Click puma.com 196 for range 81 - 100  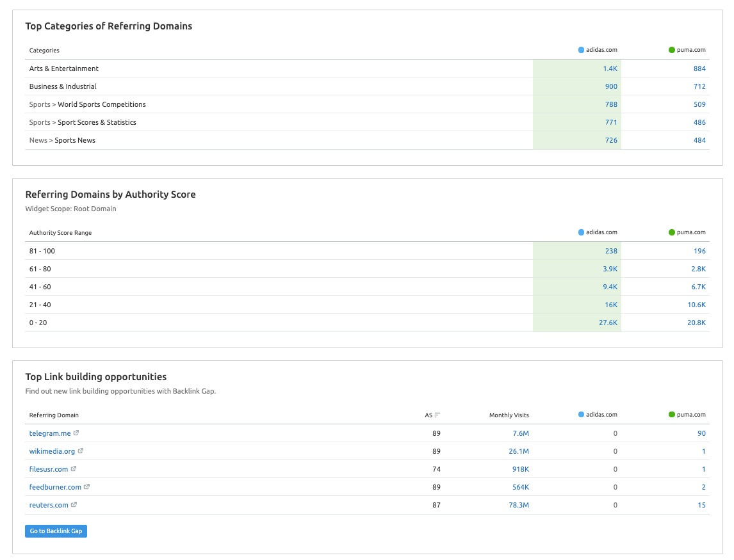(699, 251)
